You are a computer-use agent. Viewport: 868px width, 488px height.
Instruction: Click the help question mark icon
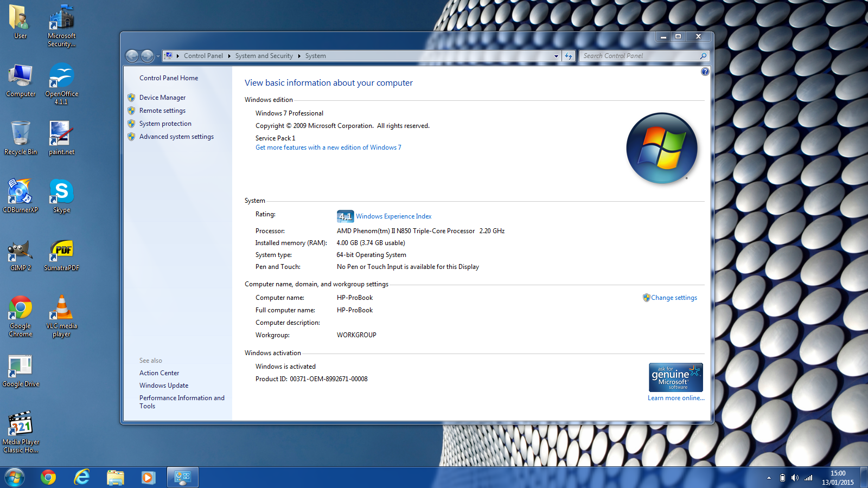pos(705,72)
